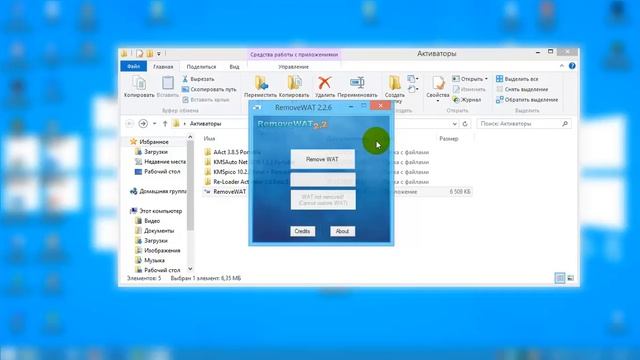Click Вставить ярлык command
The image size is (640, 360).
coord(206,100)
